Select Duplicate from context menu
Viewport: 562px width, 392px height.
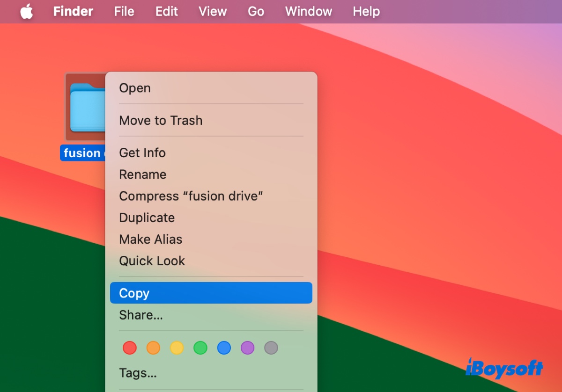pos(147,218)
